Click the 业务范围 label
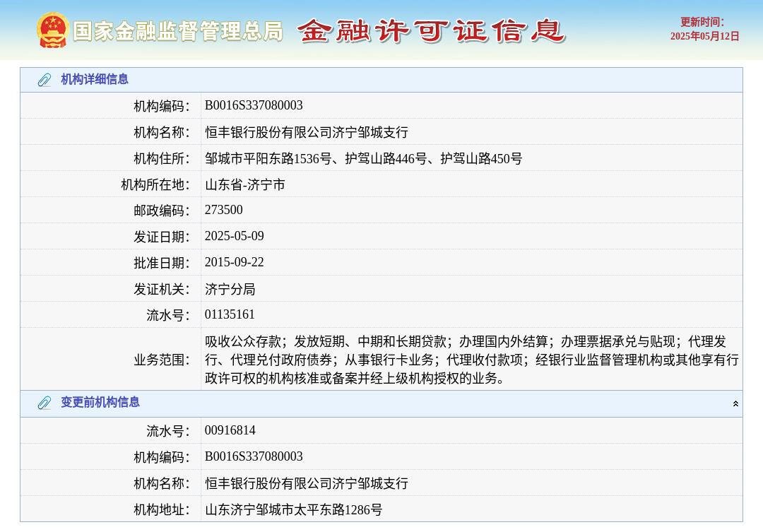Screen dimensions: 763x532 pos(162,360)
